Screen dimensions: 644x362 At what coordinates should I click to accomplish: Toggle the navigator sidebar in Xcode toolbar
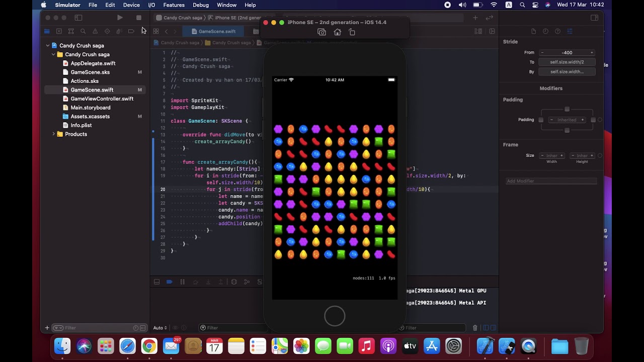click(78, 18)
